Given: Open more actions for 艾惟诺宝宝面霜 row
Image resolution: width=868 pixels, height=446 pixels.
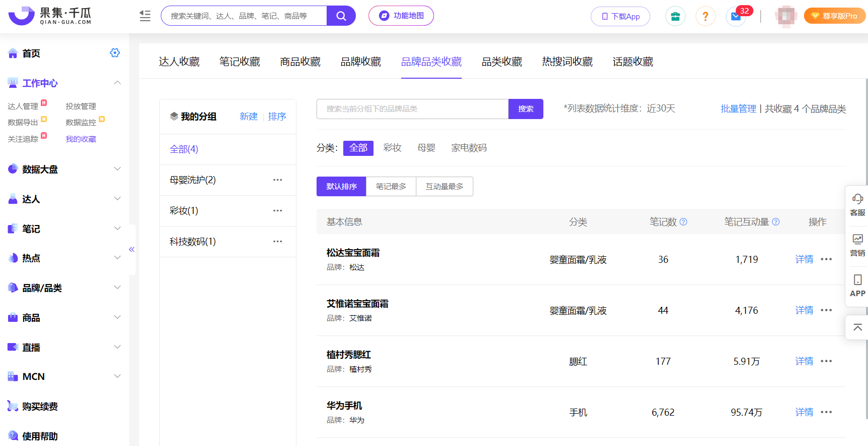Looking at the screenshot, I should click(826, 310).
